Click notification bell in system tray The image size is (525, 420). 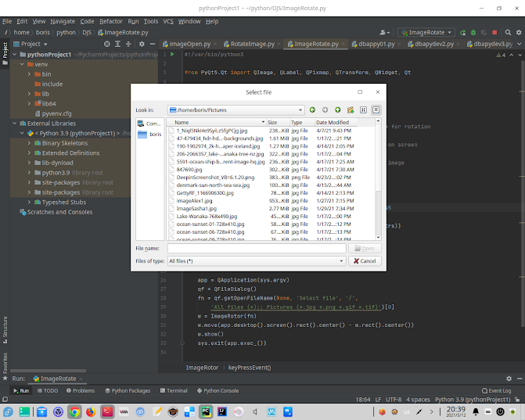pos(476,412)
